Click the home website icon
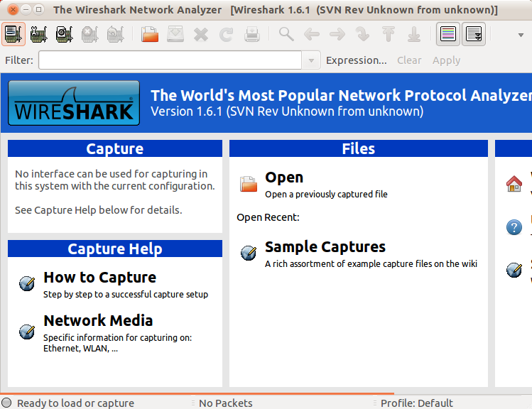Screen dimensions: 532x409 [x=514, y=184]
